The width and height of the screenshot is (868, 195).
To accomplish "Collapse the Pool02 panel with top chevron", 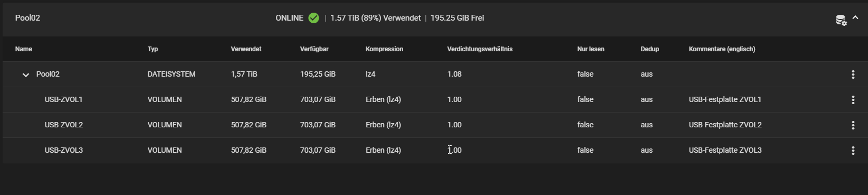I will tap(855, 17).
